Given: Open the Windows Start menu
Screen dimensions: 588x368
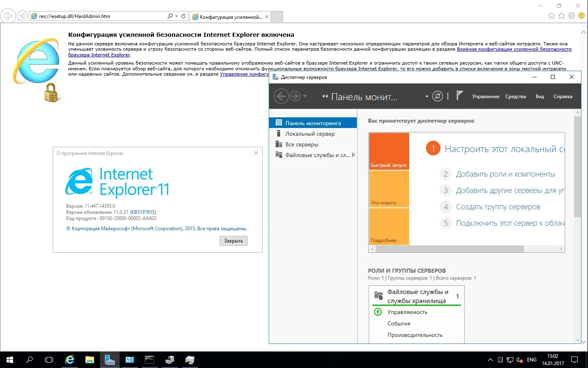Looking at the screenshot, I should click(x=10, y=360).
